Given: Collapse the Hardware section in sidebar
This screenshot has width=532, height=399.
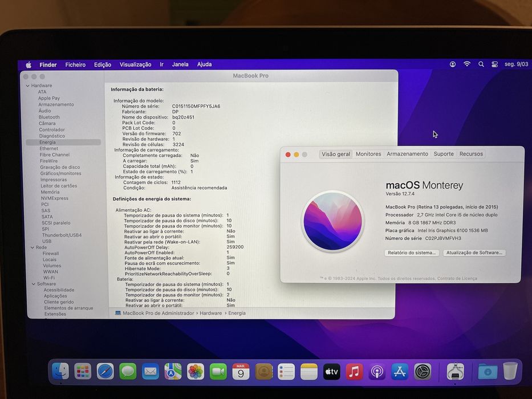Looking at the screenshot, I should (28, 86).
